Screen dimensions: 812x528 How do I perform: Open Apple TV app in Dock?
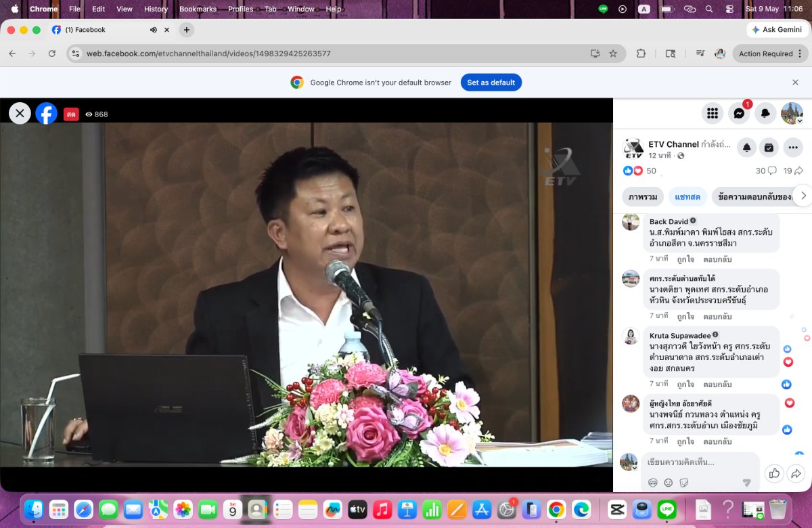coord(357,509)
